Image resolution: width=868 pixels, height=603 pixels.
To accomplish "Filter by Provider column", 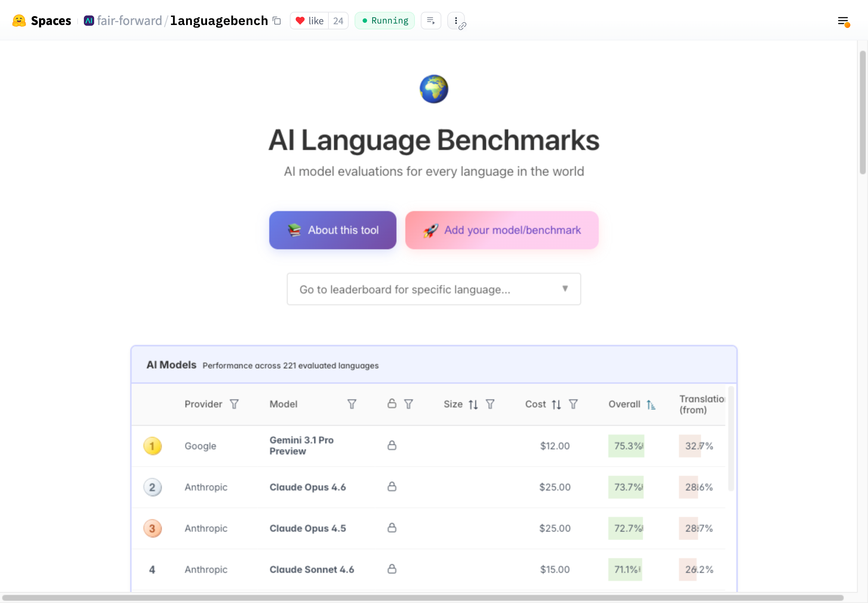I will coord(234,404).
